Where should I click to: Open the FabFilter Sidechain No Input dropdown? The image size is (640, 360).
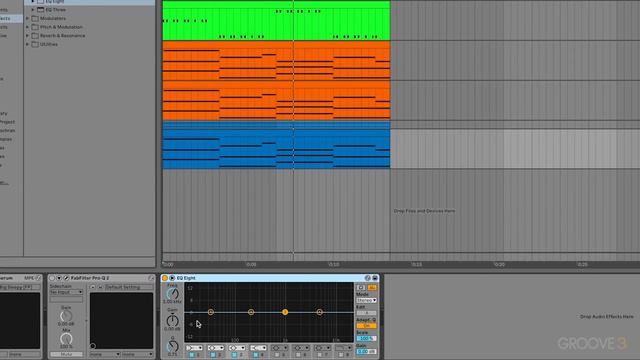(x=66, y=292)
